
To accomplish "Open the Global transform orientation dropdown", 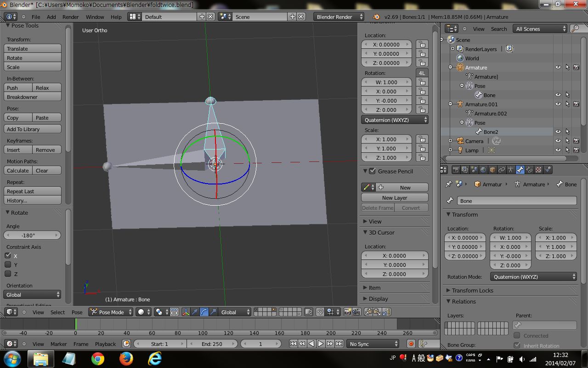I will coord(235,312).
